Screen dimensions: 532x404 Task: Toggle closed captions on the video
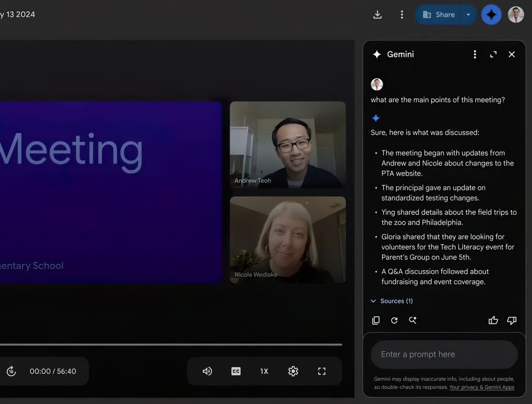(x=236, y=371)
